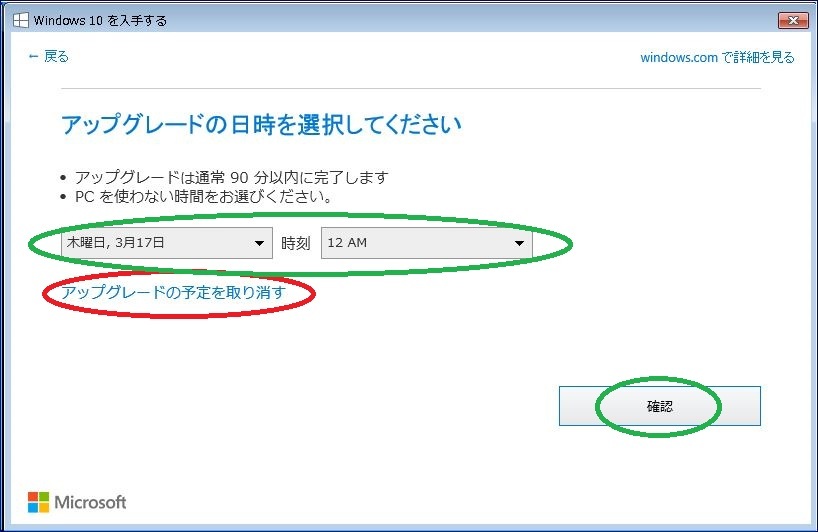Open the upgrade date dropdown 木曜日, 3月17日
The width and height of the screenshot is (818, 532).
pyautogui.click(x=167, y=243)
